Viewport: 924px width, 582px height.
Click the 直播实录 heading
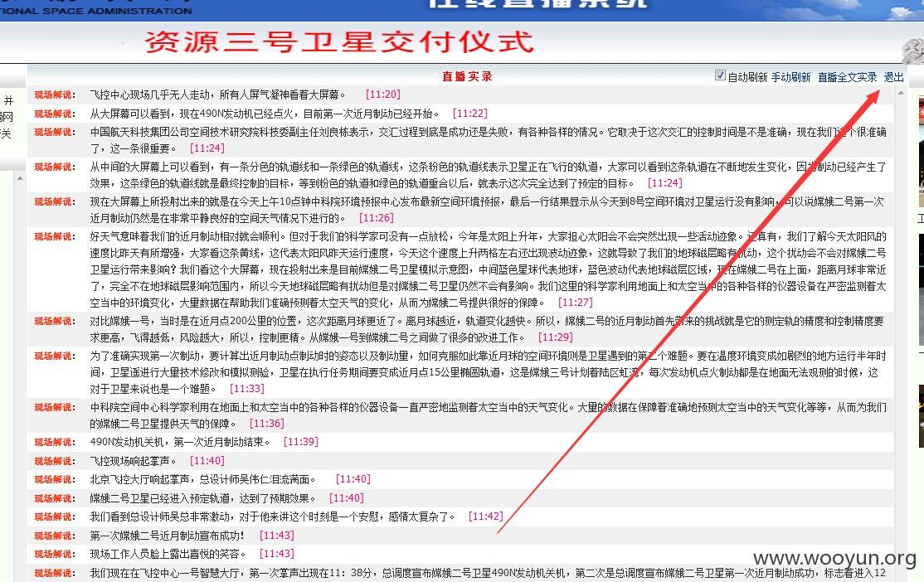(x=467, y=76)
